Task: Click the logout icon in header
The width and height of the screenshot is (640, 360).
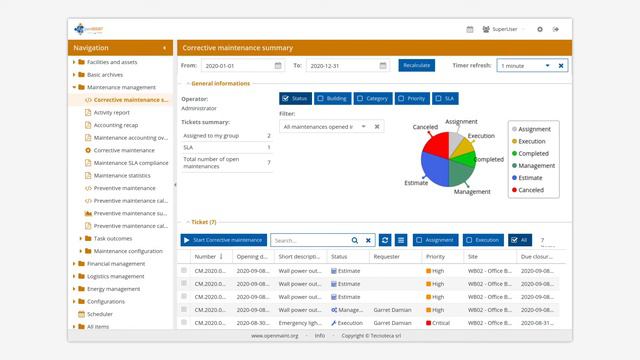Action: coord(556,29)
